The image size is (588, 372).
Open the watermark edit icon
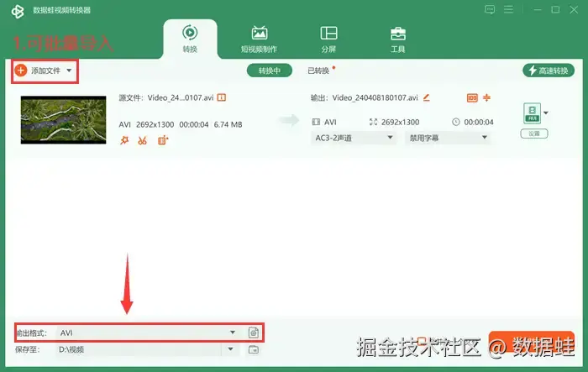pos(163,140)
